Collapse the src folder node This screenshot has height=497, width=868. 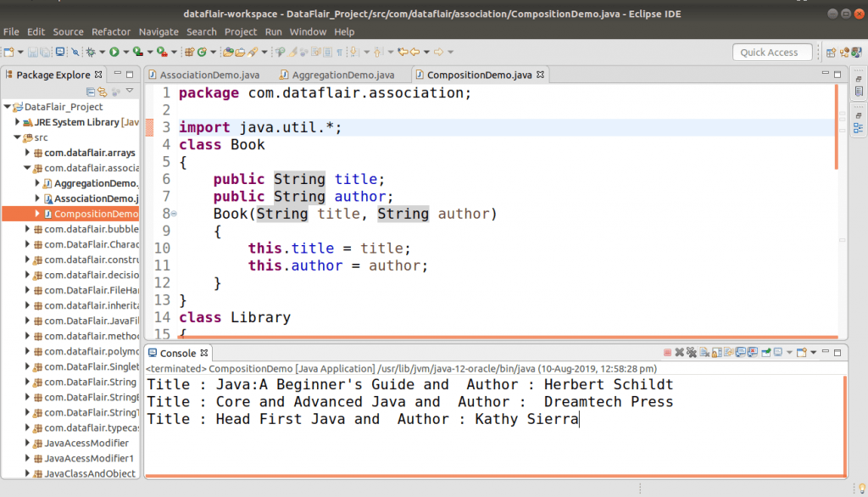coord(17,137)
